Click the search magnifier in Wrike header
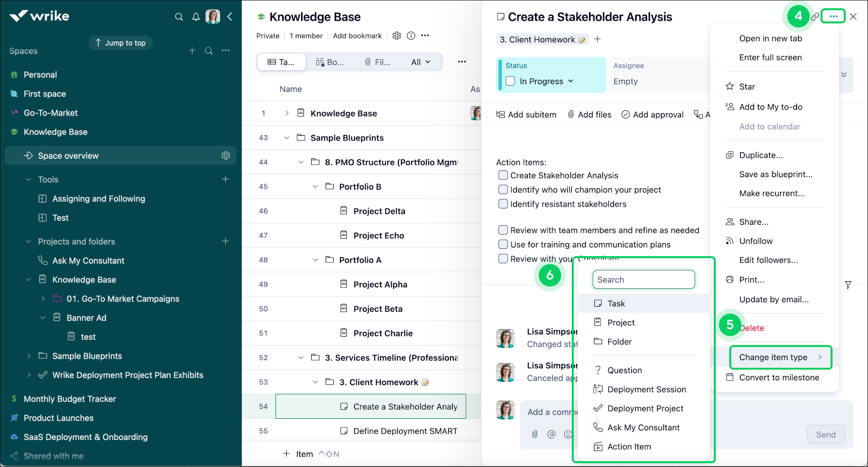The width and height of the screenshot is (868, 467). pos(179,17)
